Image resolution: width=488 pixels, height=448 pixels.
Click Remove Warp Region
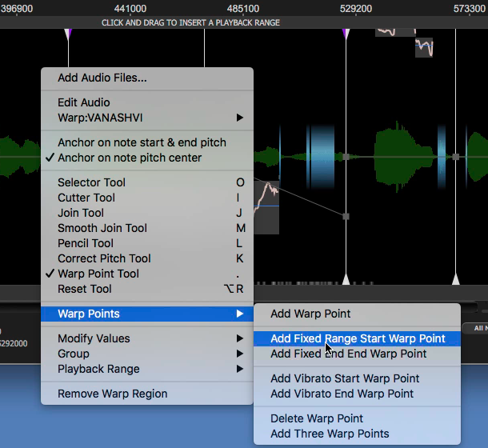pyautogui.click(x=113, y=394)
